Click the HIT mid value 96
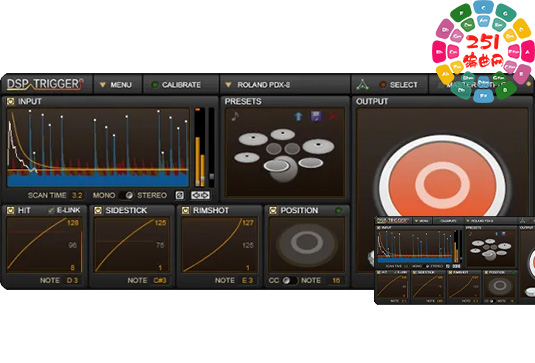Viewport: 535px width, 363px height. click(x=72, y=245)
